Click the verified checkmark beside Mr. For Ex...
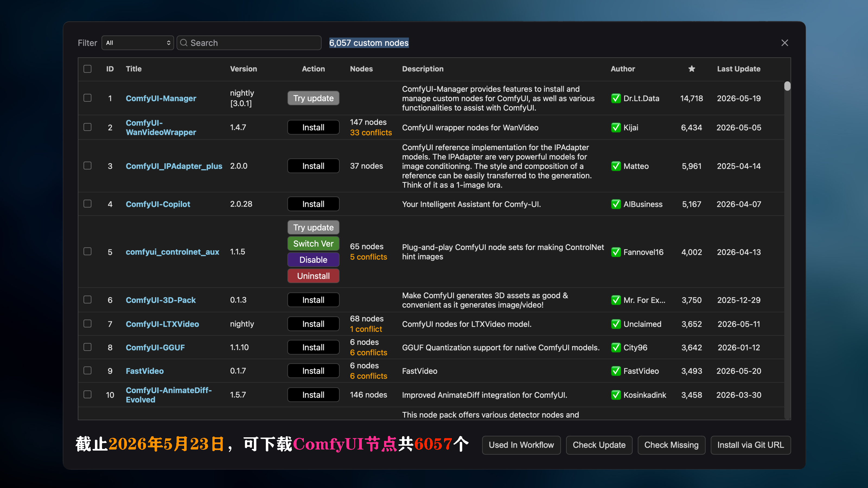This screenshot has width=868, height=488. (x=616, y=300)
